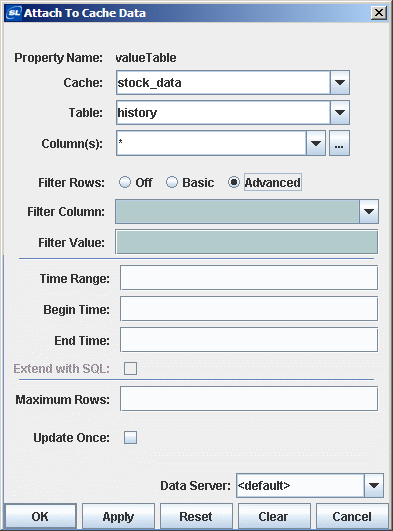Expand the Data Server default dropdown
Screen dimensions: 393x531
coord(374,486)
